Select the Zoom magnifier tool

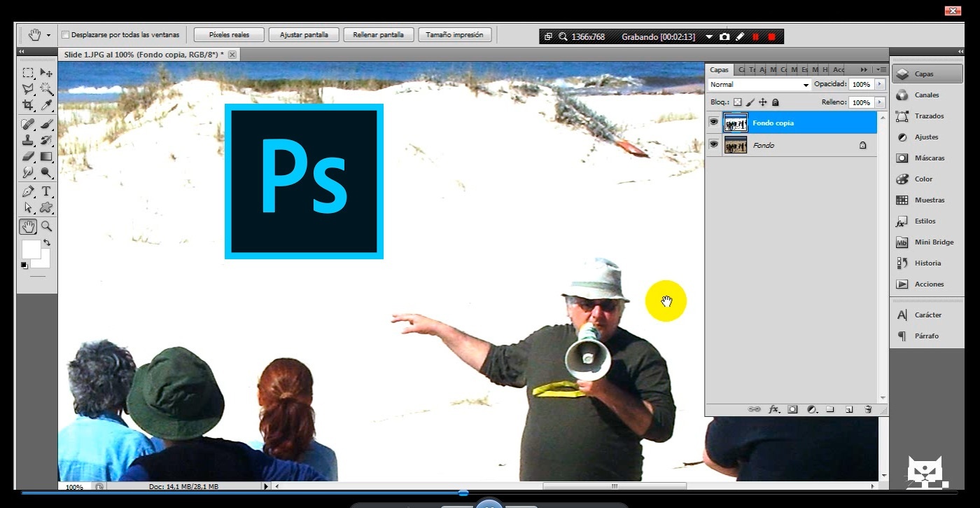[46, 226]
